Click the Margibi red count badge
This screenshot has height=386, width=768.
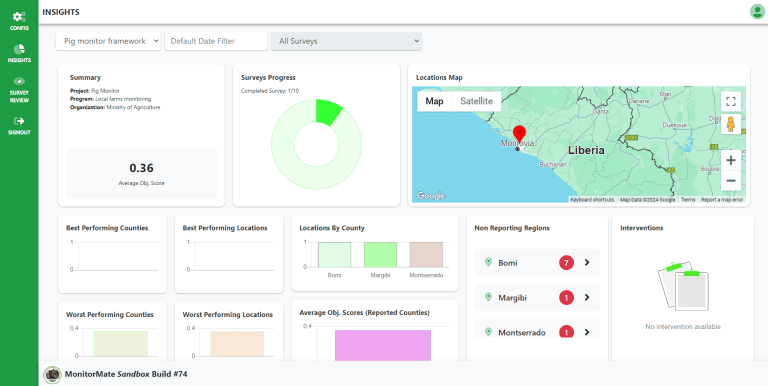click(566, 298)
